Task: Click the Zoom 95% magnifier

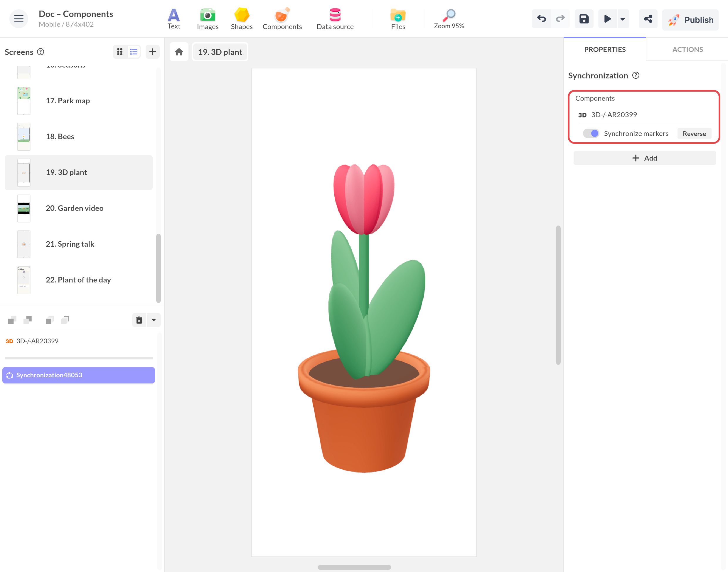Action: tap(449, 19)
